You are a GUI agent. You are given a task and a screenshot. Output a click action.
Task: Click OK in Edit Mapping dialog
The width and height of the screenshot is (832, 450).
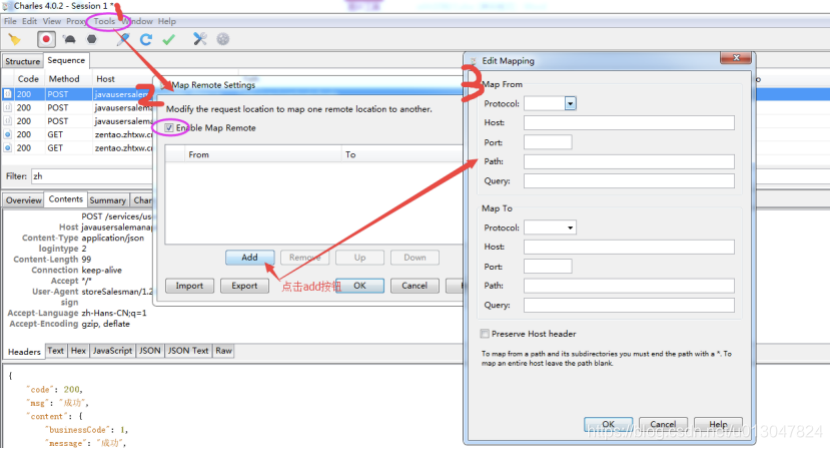click(x=608, y=424)
